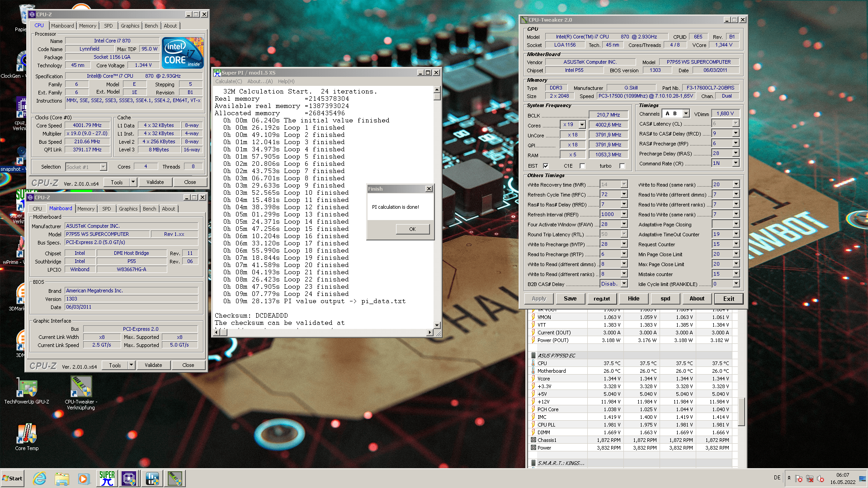
Task: Click the Action Center flag tray icon
Action: (799, 479)
